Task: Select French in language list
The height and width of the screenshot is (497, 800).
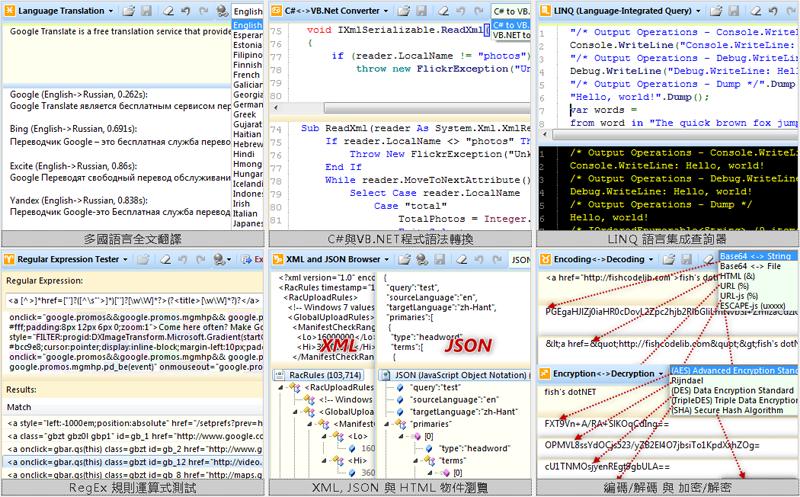Action: pyautogui.click(x=247, y=74)
